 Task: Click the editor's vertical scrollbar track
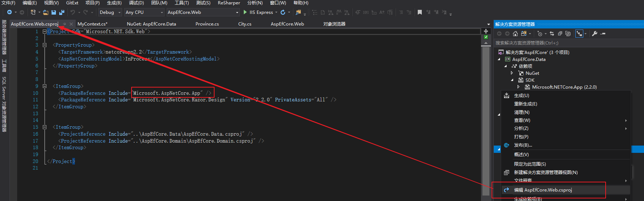pos(486,109)
